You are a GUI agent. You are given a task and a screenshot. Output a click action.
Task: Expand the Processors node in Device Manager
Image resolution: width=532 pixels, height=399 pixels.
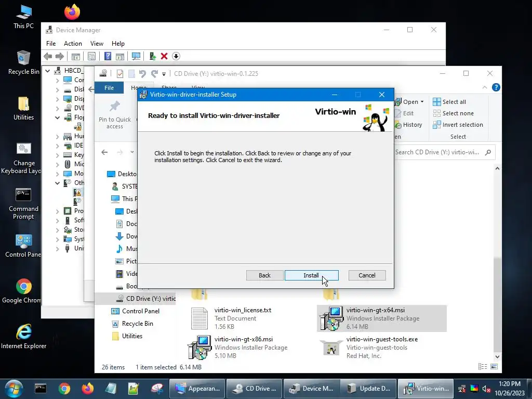[57, 211]
